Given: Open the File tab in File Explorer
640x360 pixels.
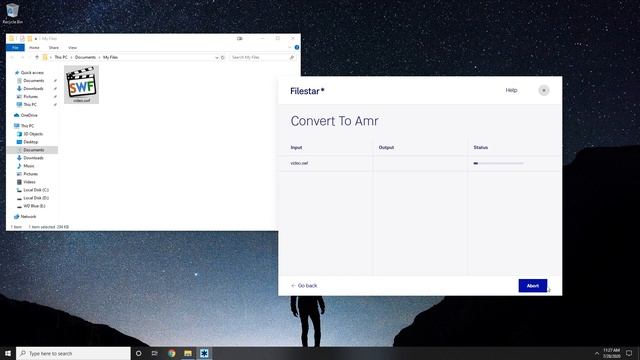Looking at the screenshot, I should pyautogui.click(x=16, y=48).
